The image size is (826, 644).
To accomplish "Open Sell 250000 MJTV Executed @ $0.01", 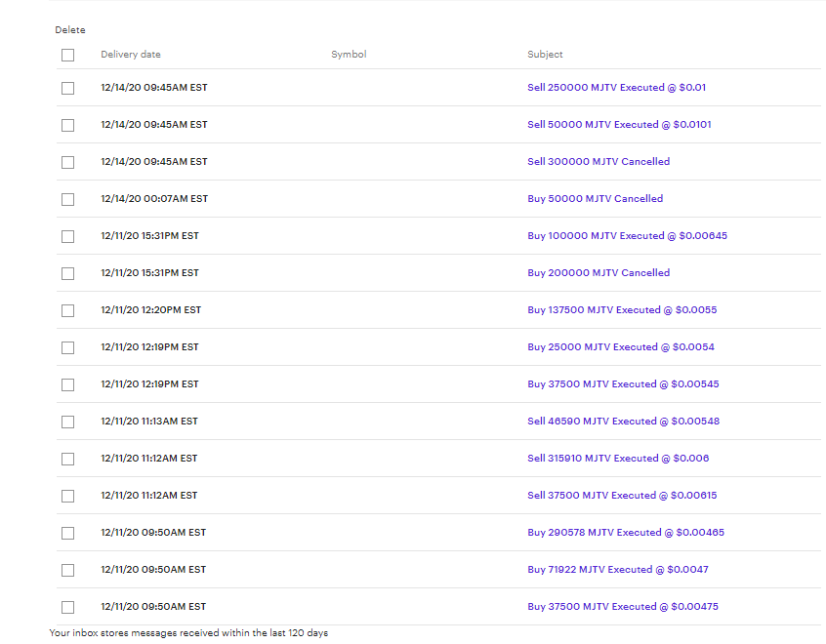I will pos(616,88).
